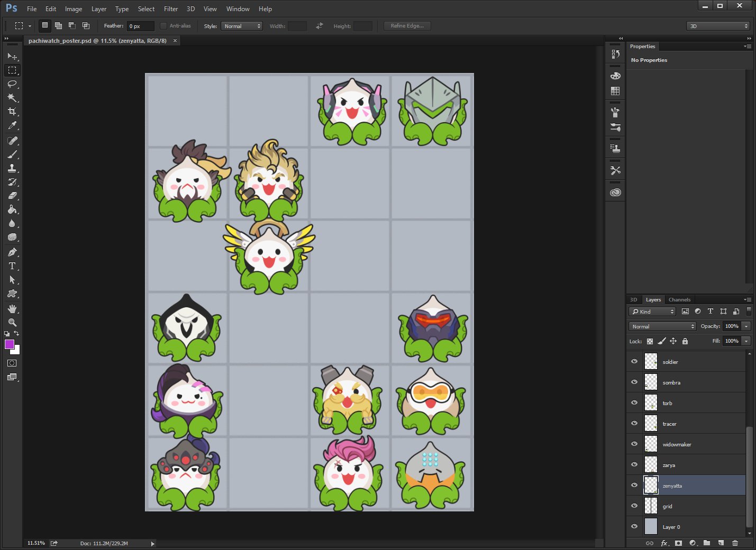Click the purple foreground color swatch
Screen dimensions: 756x550
(x=9, y=344)
